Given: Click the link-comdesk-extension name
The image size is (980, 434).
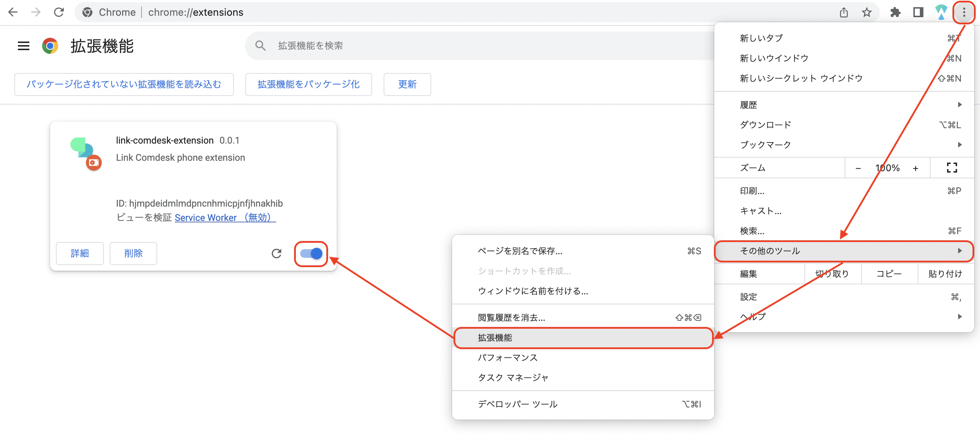Looking at the screenshot, I should (x=165, y=140).
